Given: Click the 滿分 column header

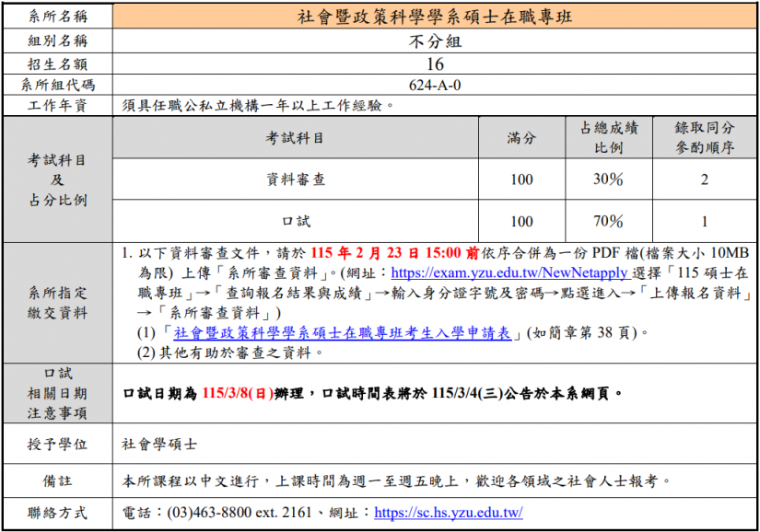Looking at the screenshot, I should [521, 138].
